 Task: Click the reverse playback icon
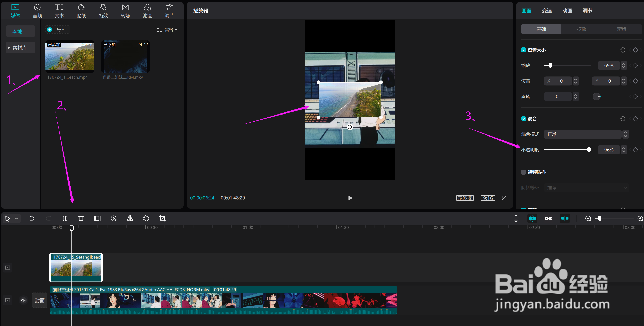114,218
